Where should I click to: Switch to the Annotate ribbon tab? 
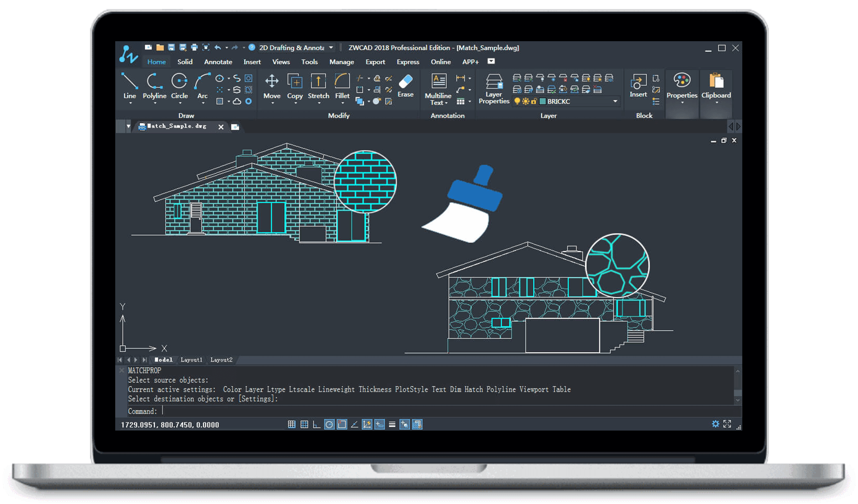tap(218, 62)
